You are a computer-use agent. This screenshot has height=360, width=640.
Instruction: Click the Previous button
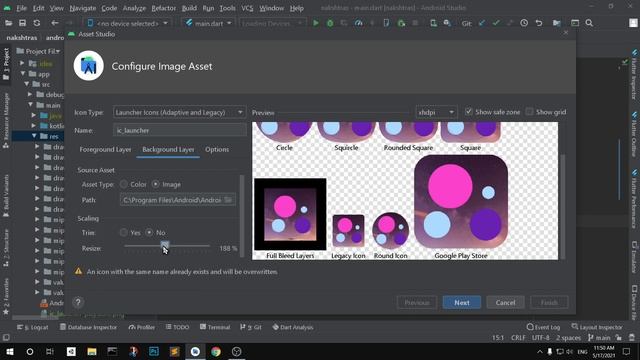(417, 302)
